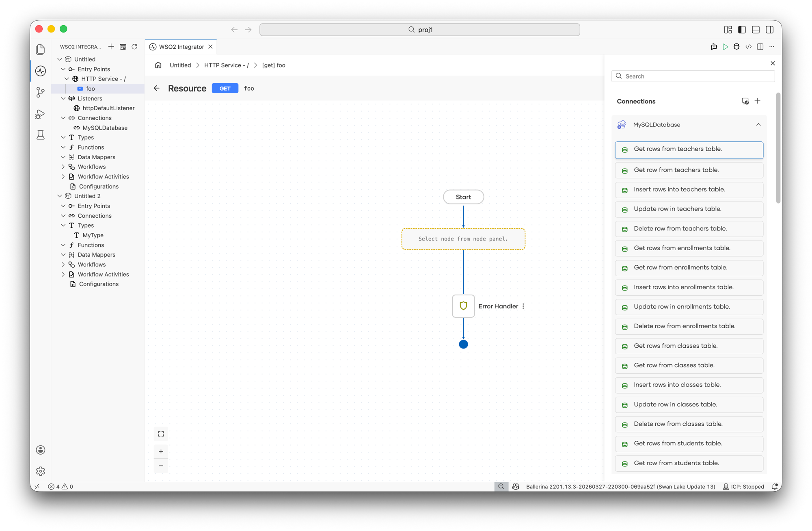Click errors and warnings count in status bar
The height and width of the screenshot is (531, 812).
[x=60, y=486]
